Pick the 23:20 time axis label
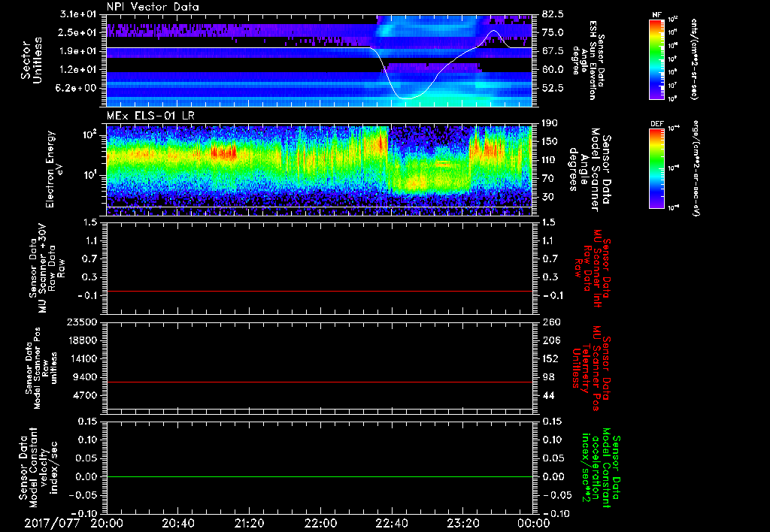The height and width of the screenshot is (532, 770). click(462, 521)
